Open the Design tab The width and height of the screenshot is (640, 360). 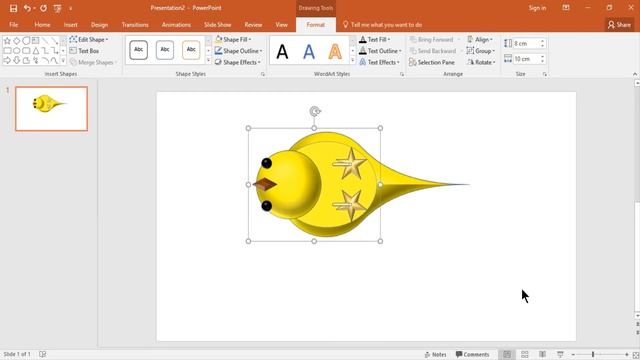coord(99,25)
